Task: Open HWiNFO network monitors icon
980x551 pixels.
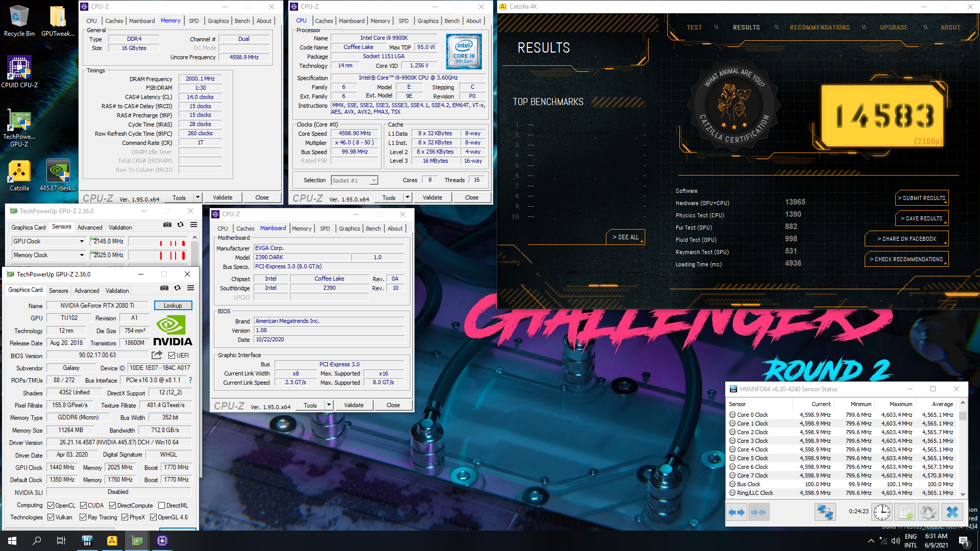Action: pos(825,512)
